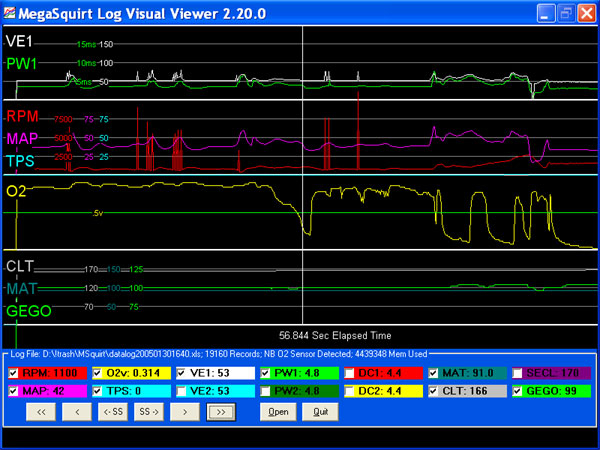Click the magenta MAP graph label
This screenshot has height=450, width=600.
[22, 138]
